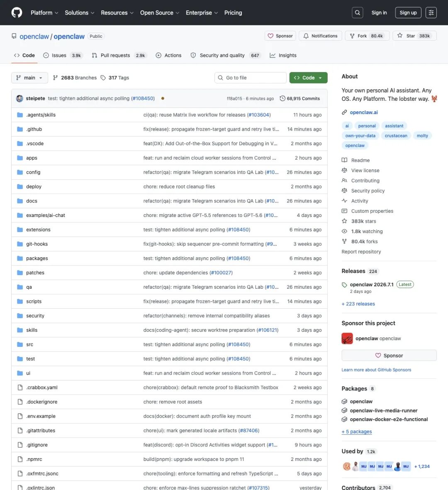This screenshot has width=448, height=490.
Task: Open the src folder
Action: pyautogui.click(x=30, y=344)
